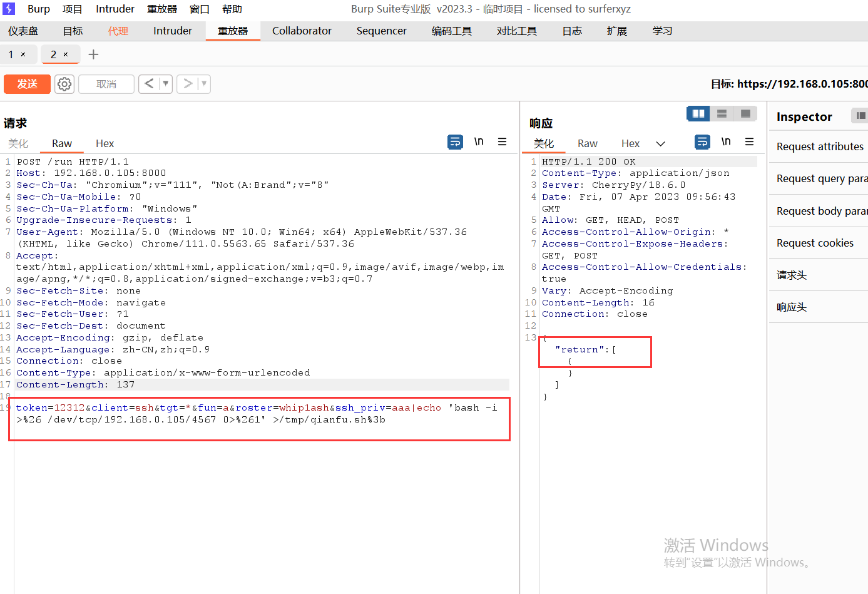The width and height of the screenshot is (868, 594).
Task: Click the "return":[ line in response body
Action: click(586, 349)
